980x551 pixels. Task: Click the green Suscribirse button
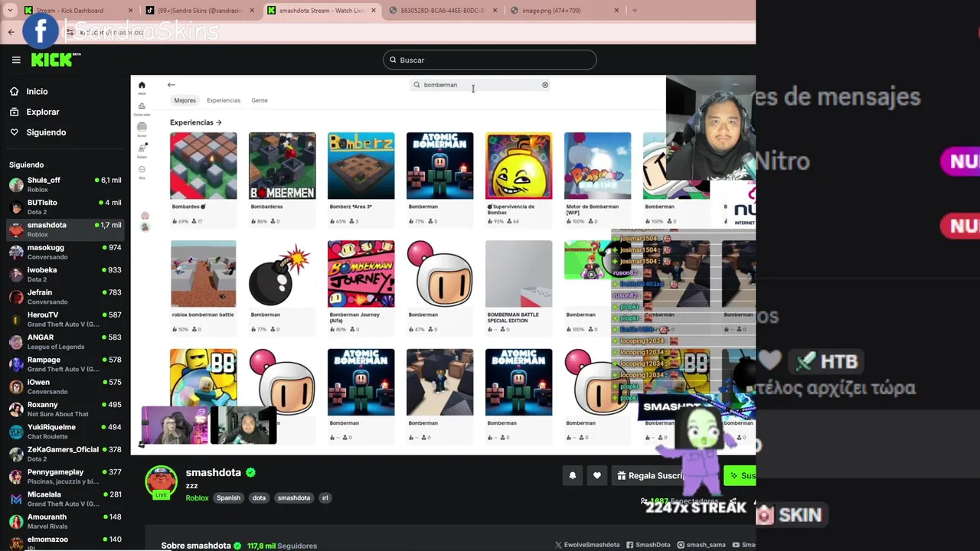click(x=740, y=475)
